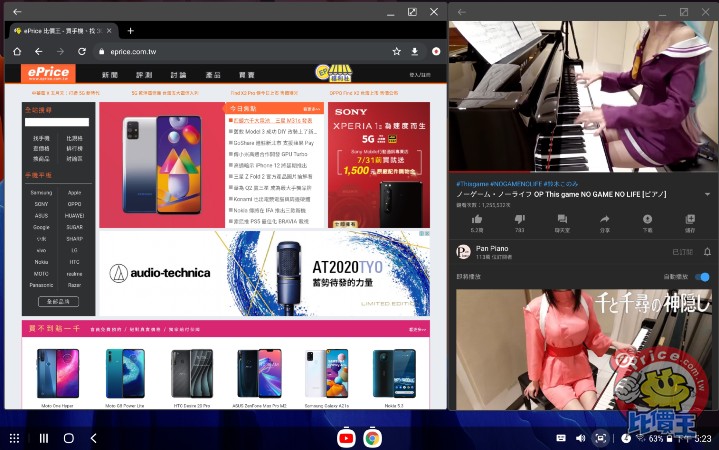Open the Pan Piano channel avatar
This screenshot has width=719, height=450.
[x=463, y=252]
